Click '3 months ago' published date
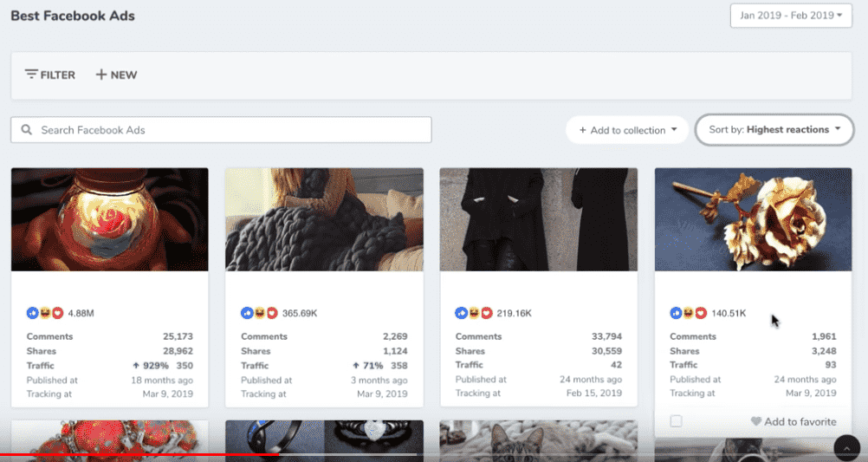This screenshot has width=868, height=462. [379, 380]
